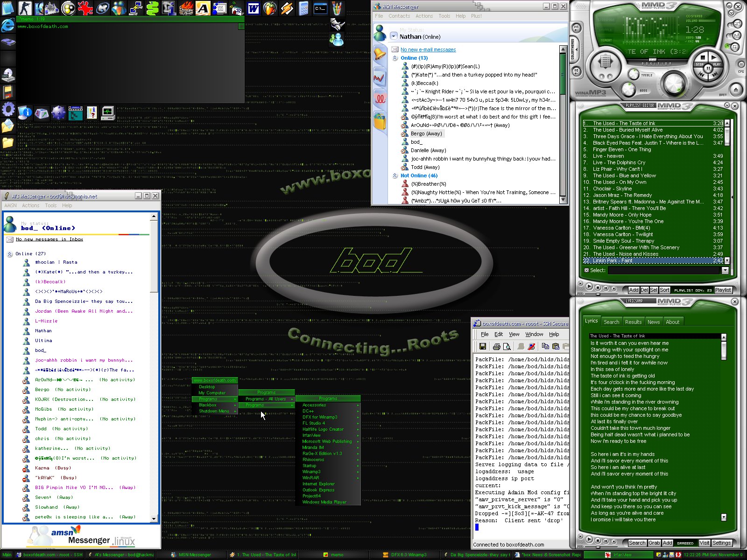The image size is (747, 560).
Task: Click Settings button in lyrics panel
Action: click(722, 543)
